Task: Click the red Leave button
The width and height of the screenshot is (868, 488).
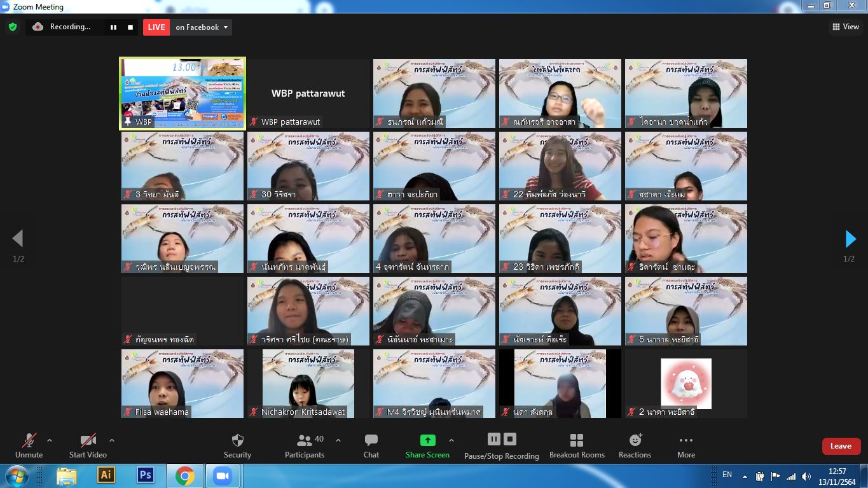Action: point(841,446)
